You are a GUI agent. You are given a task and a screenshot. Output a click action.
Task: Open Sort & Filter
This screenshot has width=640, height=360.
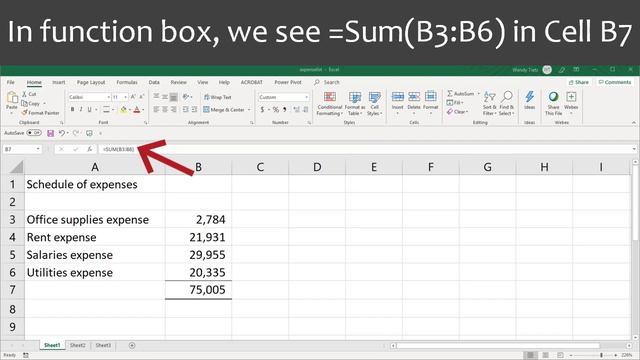(489, 104)
